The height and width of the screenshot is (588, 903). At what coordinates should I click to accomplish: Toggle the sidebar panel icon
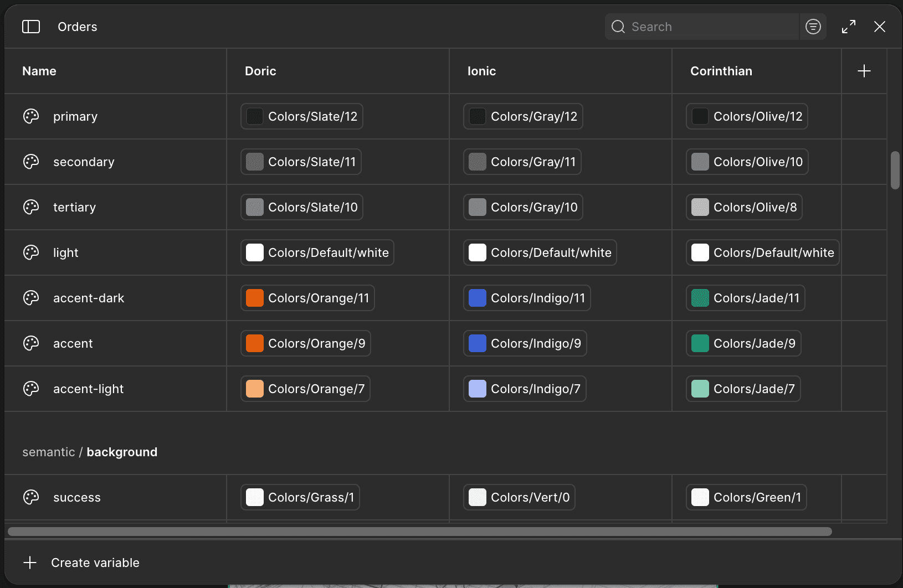(x=31, y=27)
